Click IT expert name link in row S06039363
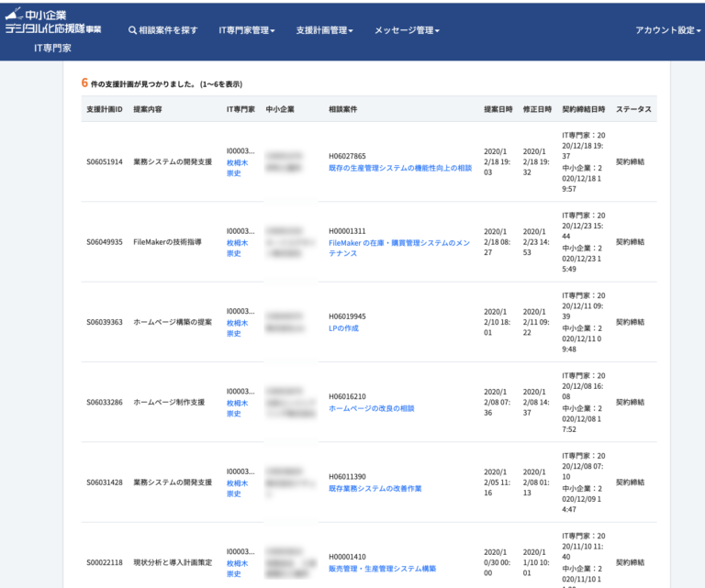Screen dimensions: 705x588 tap(237, 328)
